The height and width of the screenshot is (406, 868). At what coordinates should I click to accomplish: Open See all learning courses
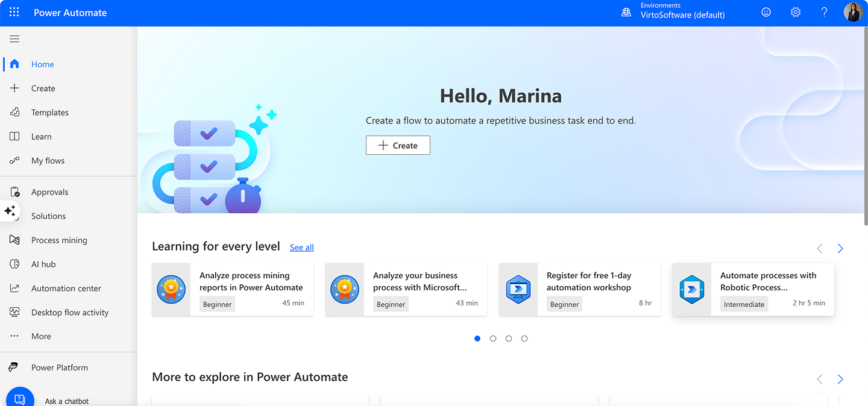coord(301,247)
